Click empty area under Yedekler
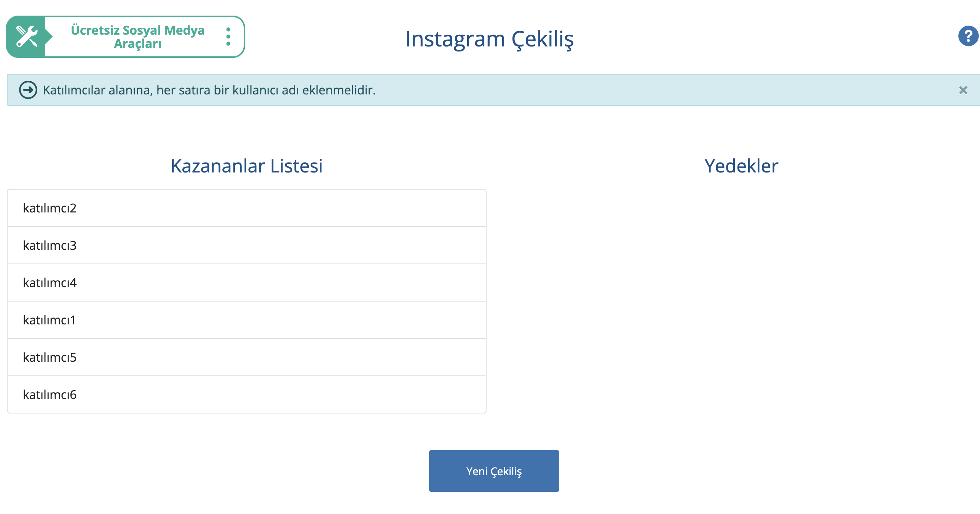 741,301
